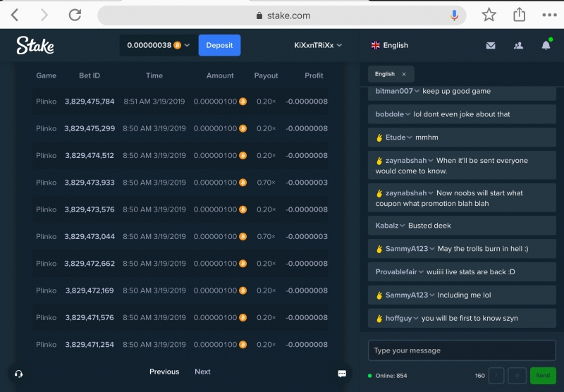This screenshot has height=392, width=564.
Task: Expand the bitcoin balance dropdown
Action: click(x=187, y=45)
